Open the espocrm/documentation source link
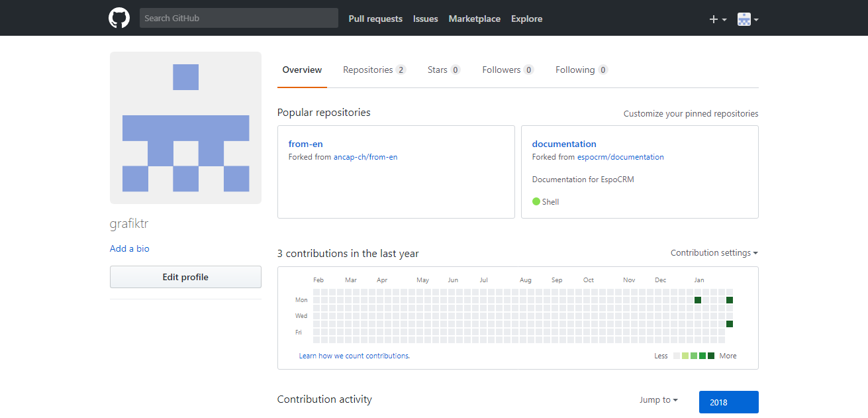 click(620, 157)
